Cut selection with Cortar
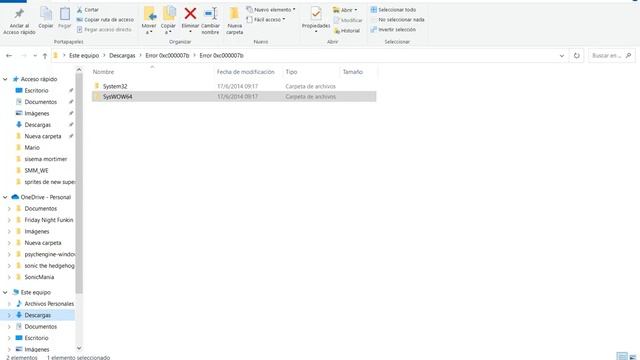Image resolution: width=640 pixels, height=360 pixels. coord(88,9)
